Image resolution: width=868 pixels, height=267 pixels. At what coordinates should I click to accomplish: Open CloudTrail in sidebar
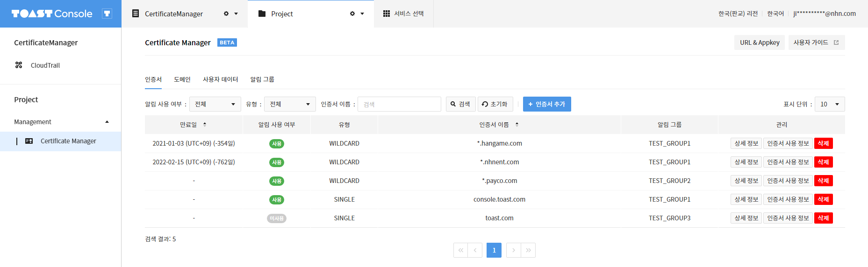pos(45,65)
